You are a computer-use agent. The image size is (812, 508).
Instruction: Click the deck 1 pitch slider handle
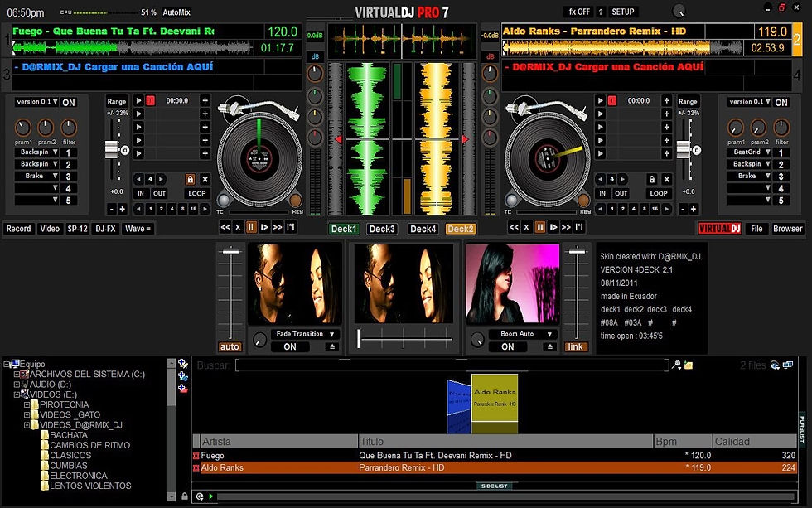[112, 149]
